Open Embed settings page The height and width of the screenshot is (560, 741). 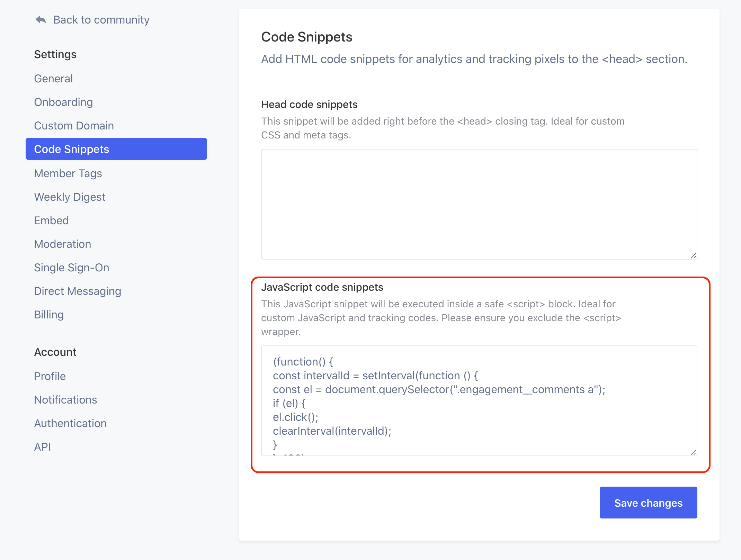point(51,220)
